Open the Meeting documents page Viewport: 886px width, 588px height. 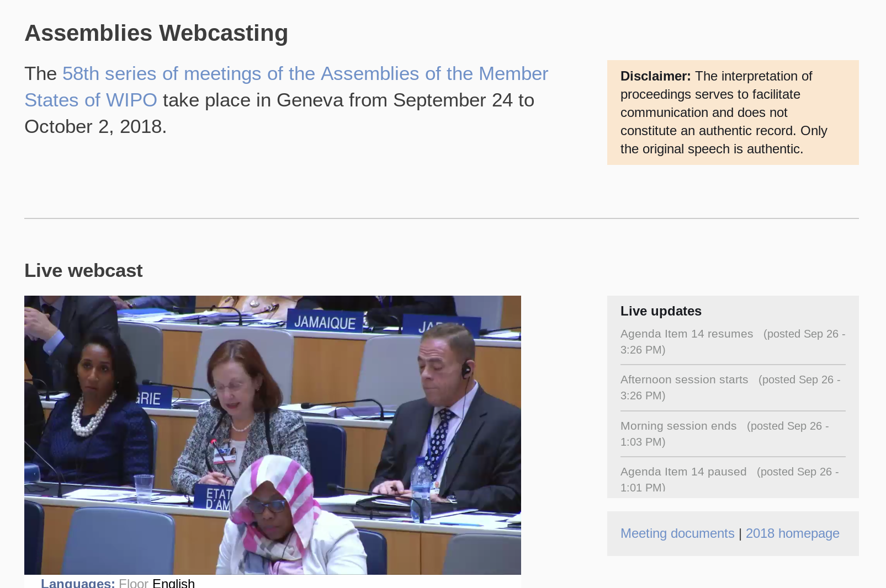(x=677, y=533)
